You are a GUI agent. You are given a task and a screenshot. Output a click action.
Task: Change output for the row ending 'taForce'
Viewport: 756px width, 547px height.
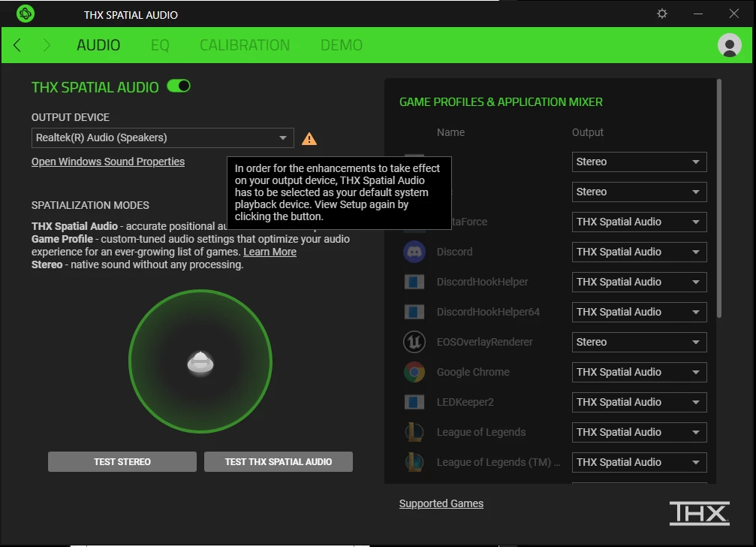640,222
